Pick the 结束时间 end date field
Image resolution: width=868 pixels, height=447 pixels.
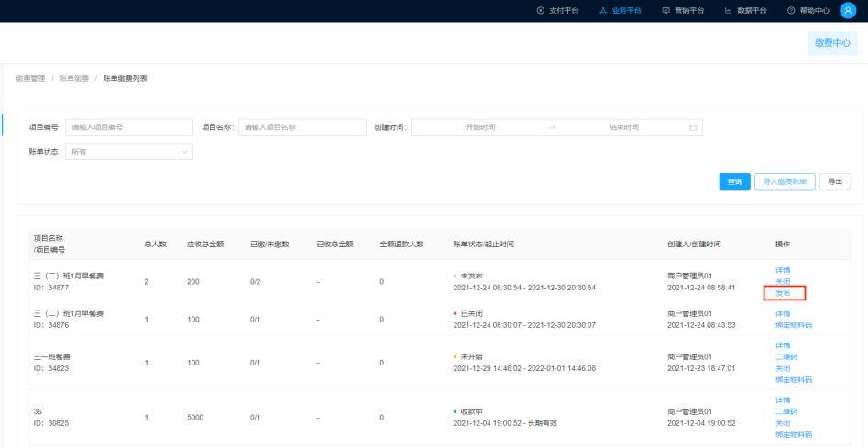tap(623, 127)
